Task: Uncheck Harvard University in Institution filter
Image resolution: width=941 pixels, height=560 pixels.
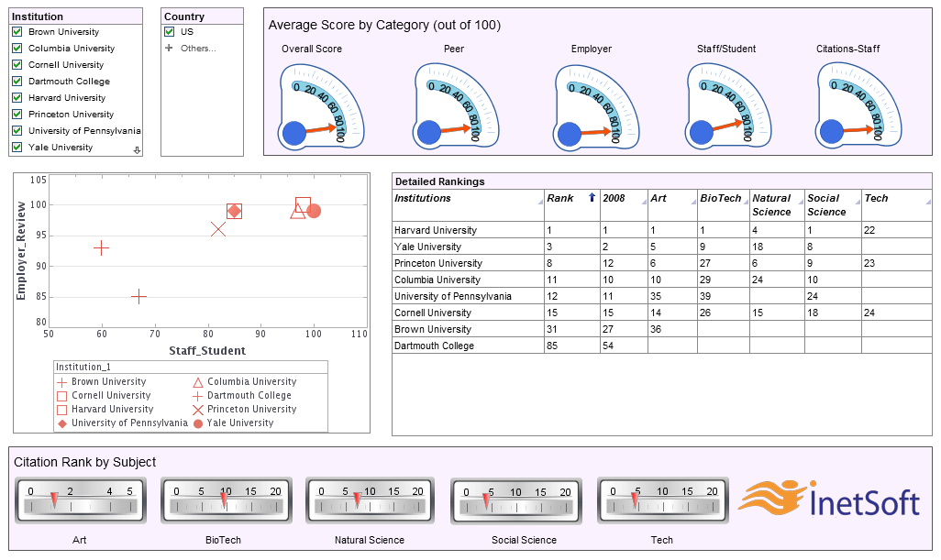Action: click(17, 98)
